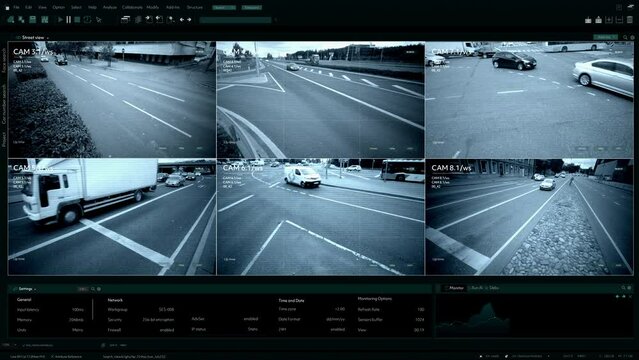Click the toolbar search input field

pos(235,20)
